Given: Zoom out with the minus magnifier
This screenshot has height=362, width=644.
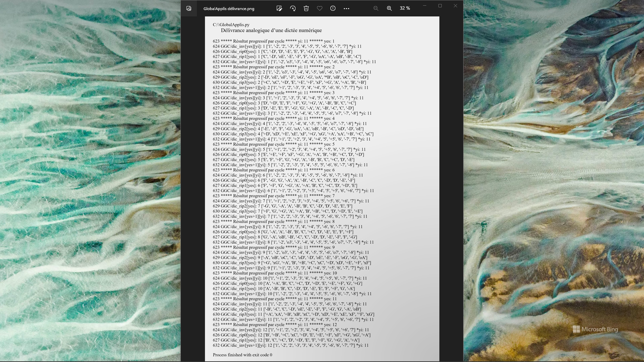Looking at the screenshot, I should [376, 8].
